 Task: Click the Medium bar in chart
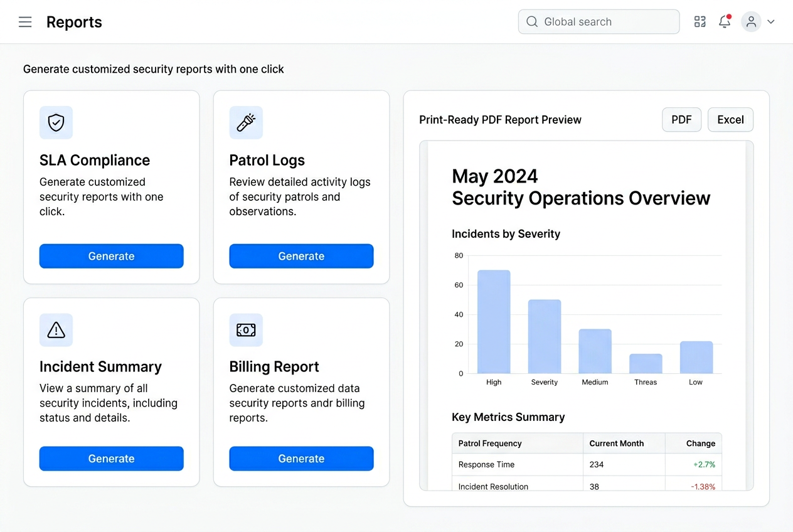pos(595,351)
